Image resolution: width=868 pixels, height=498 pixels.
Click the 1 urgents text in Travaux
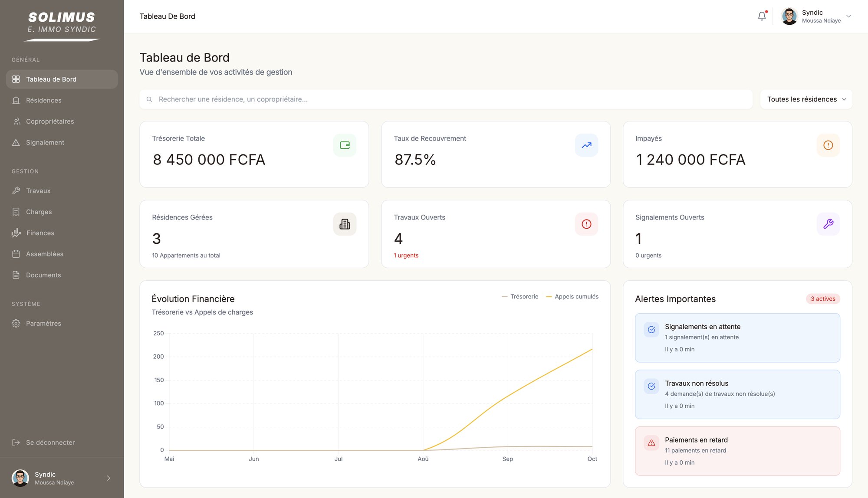[x=406, y=256]
